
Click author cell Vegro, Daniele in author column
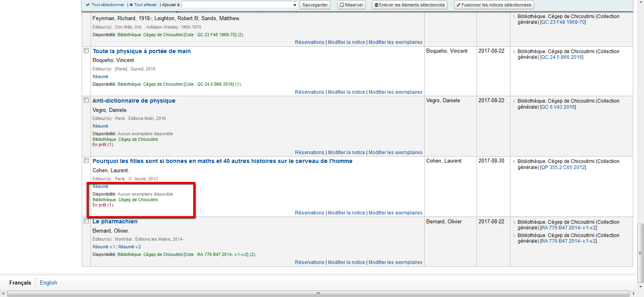(x=443, y=101)
